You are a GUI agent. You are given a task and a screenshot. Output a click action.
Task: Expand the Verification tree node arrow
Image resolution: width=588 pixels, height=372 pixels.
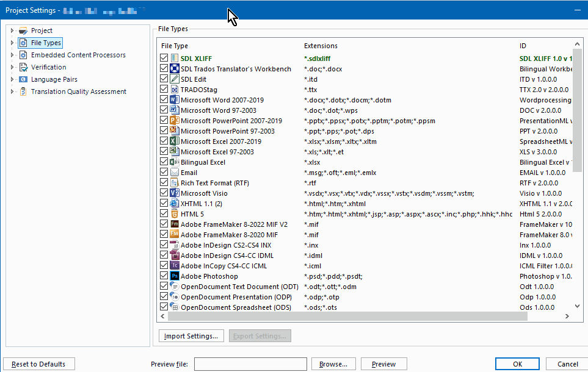12,67
